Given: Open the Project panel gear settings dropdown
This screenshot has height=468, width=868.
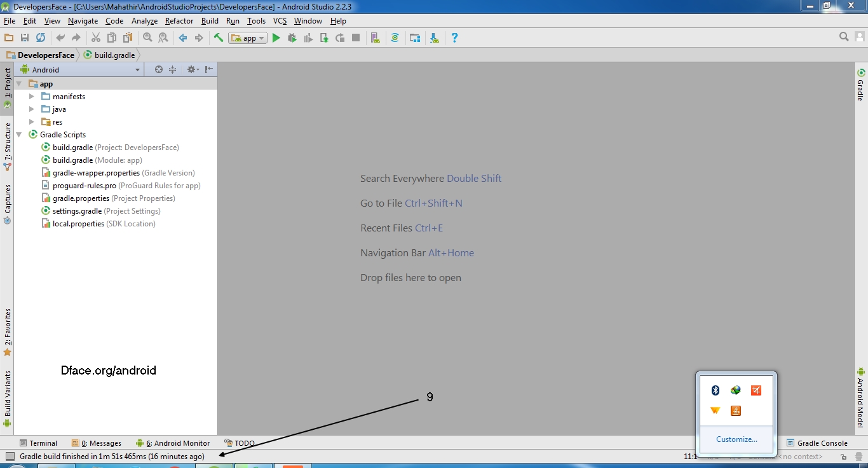Looking at the screenshot, I should (193, 69).
